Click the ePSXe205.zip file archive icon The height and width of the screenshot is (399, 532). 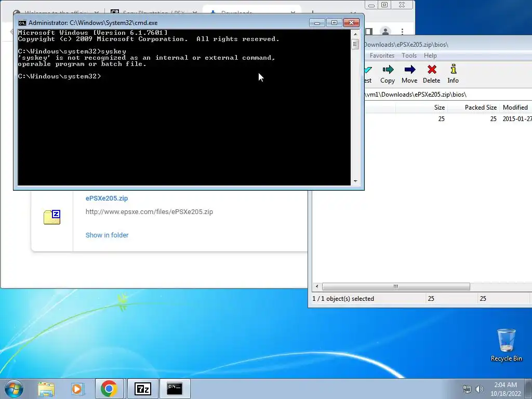click(x=52, y=217)
